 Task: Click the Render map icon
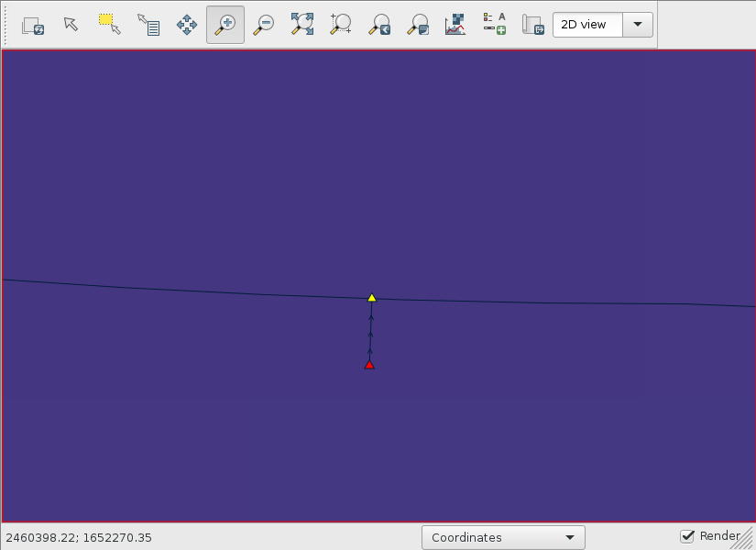[33, 25]
